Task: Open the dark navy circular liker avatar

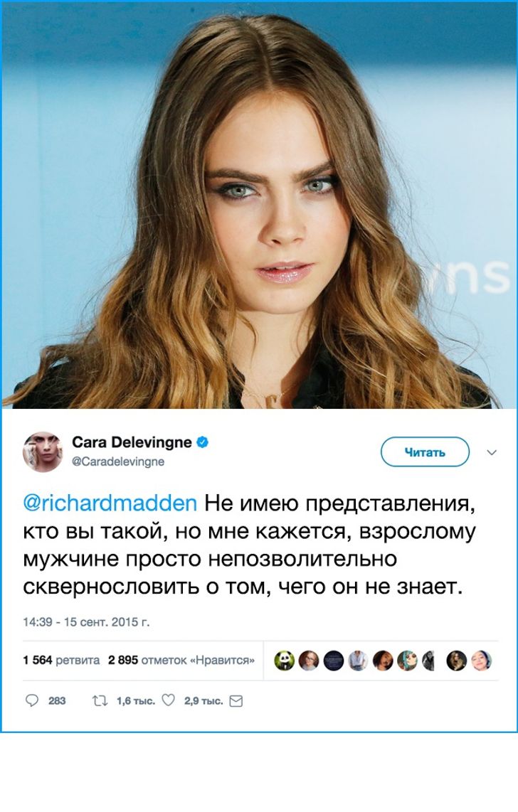Action: coord(334,661)
